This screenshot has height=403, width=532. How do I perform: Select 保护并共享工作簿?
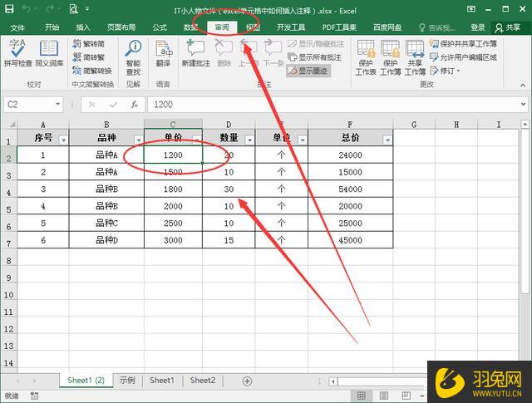pyautogui.click(x=463, y=44)
